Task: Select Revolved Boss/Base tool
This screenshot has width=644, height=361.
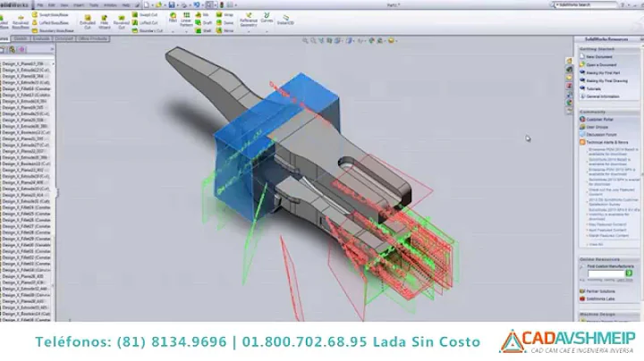Action: pos(20,22)
